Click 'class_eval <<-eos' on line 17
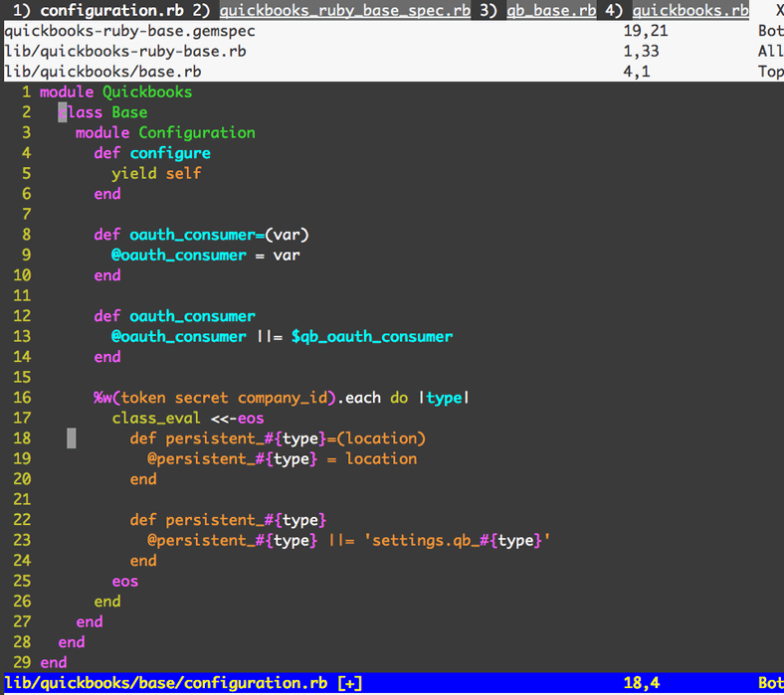This screenshot has height=695, width=784. [187, 418]
